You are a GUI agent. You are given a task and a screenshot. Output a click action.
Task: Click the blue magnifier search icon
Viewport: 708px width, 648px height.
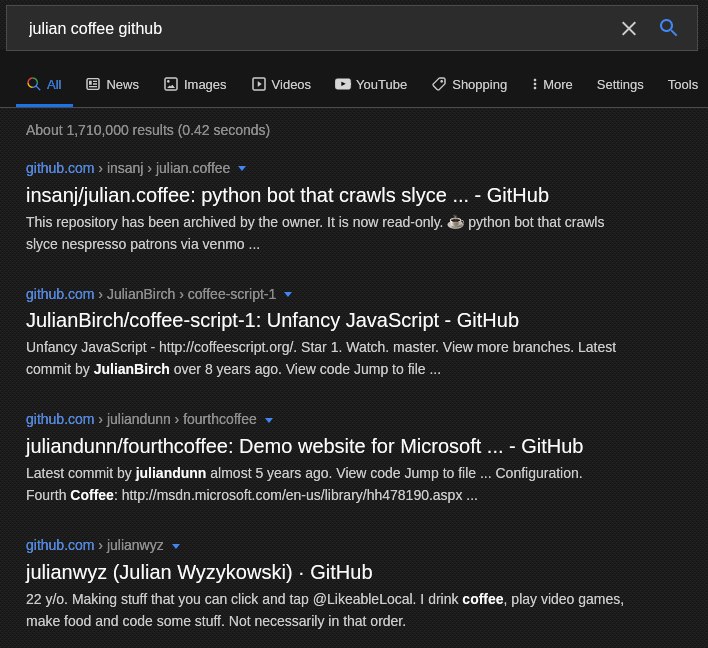(x=668, y=28)
